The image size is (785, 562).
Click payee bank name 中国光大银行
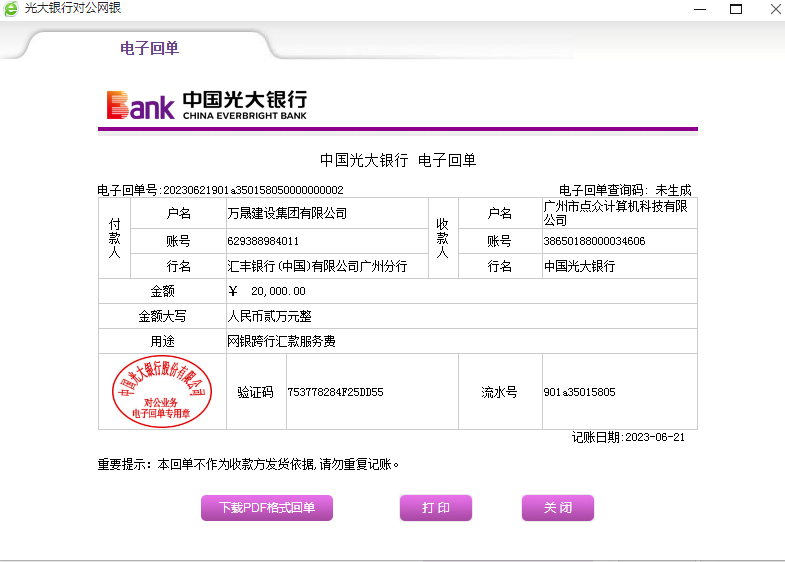(579, 266)
